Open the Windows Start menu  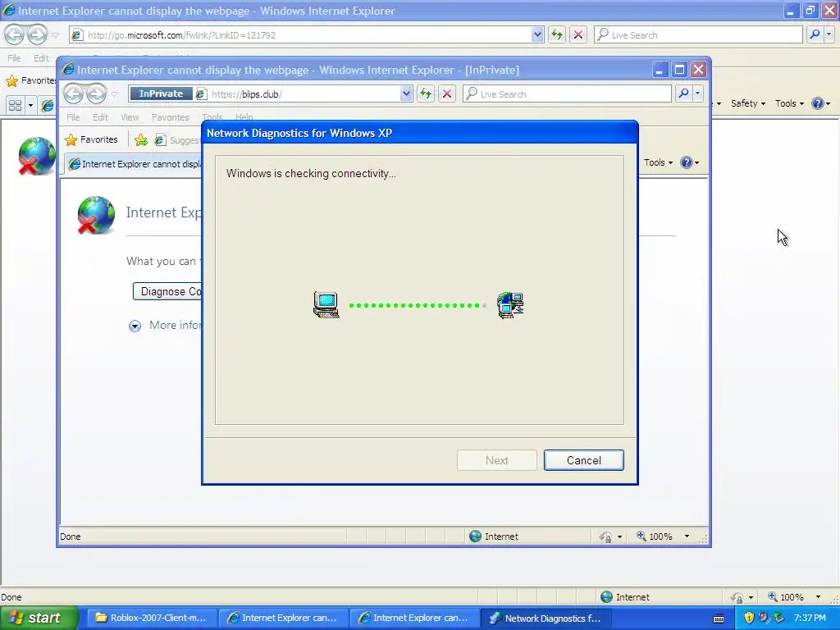tap(39, 618)
